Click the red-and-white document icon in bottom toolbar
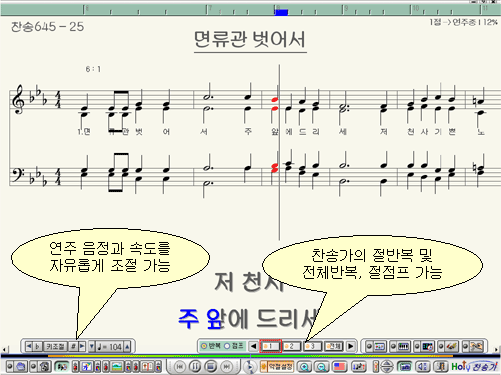Screen dimensions: 501x375 click(x=148, y=367)
